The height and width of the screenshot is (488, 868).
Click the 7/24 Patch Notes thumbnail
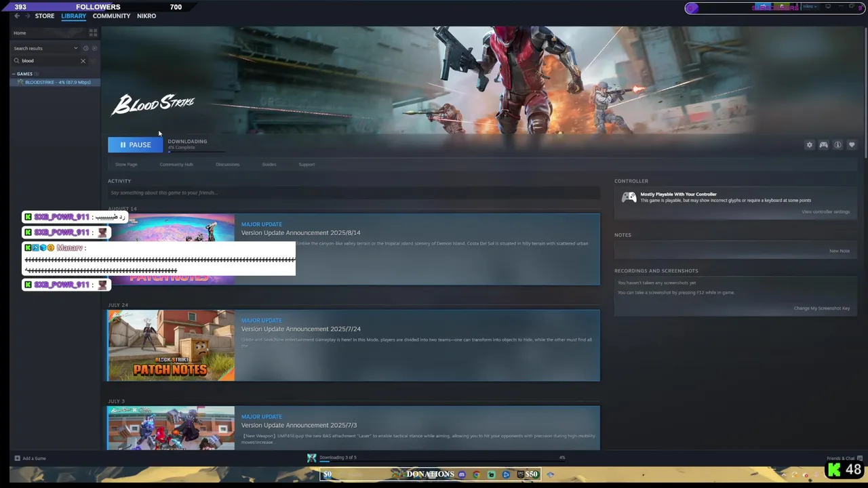pyautogui.click(x=171, y=346)
